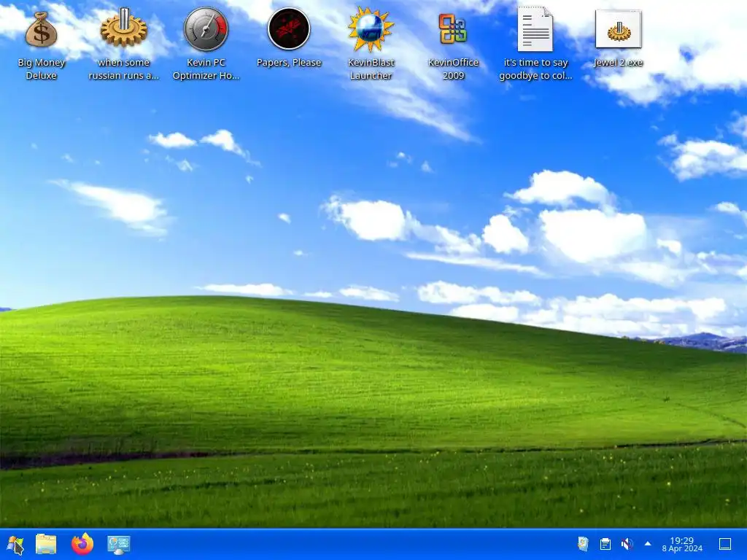The height and width of the screenshot is (560, 747).
Task: Click the show desktop square button
Action: [x=724, y=544]
